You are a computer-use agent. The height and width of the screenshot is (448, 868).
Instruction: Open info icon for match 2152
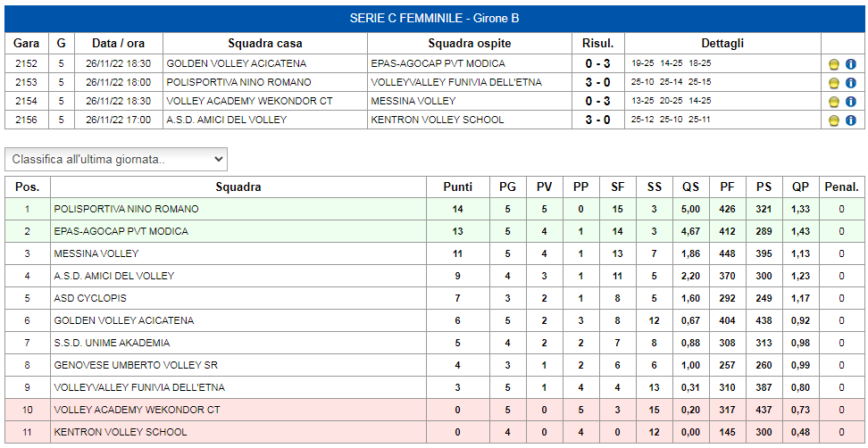851,64
